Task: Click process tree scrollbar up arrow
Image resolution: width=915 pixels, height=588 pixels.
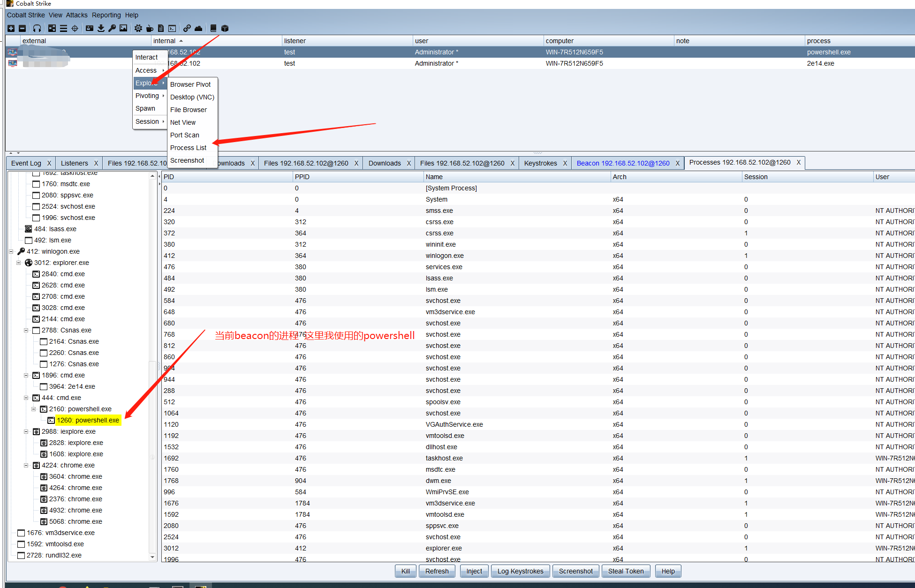Action: (x=152, y=176)
